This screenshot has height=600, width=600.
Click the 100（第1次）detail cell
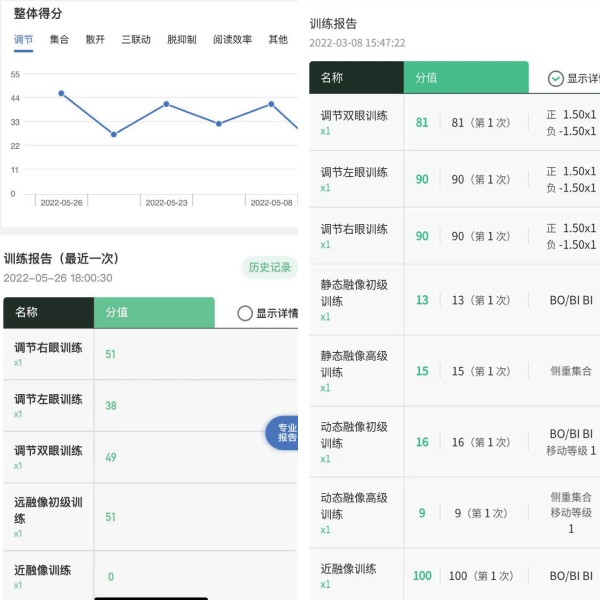pos(481,576)
